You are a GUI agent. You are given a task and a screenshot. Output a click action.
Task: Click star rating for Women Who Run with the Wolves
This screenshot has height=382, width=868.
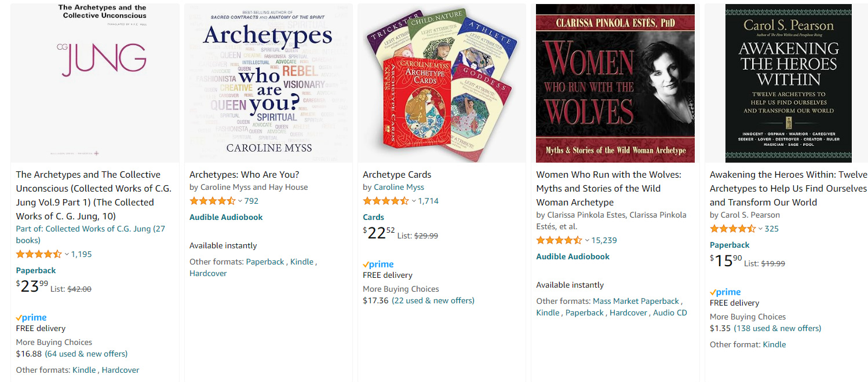[559, 240]
